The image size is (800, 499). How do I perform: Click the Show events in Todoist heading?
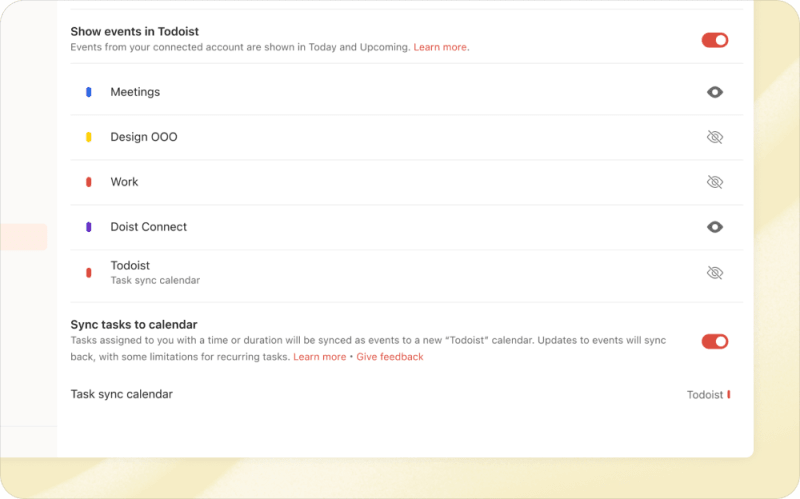tap(135, 31)
